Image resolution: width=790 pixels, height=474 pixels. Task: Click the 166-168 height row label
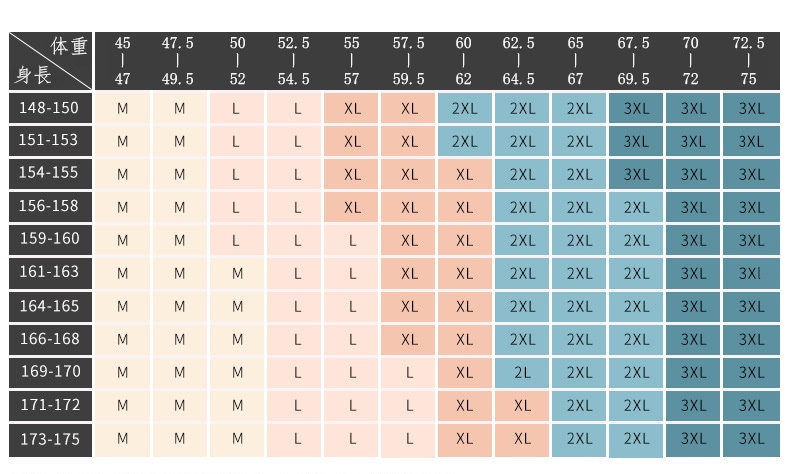(49, 340)
